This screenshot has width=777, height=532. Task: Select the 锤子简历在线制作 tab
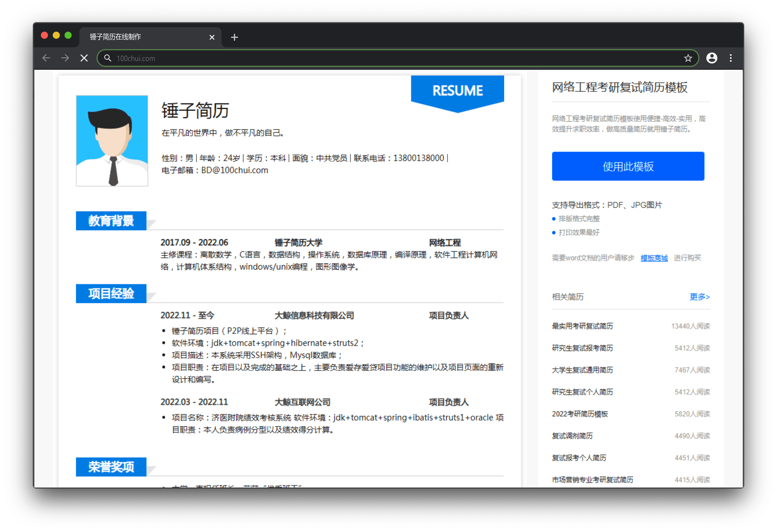(150, 37)
